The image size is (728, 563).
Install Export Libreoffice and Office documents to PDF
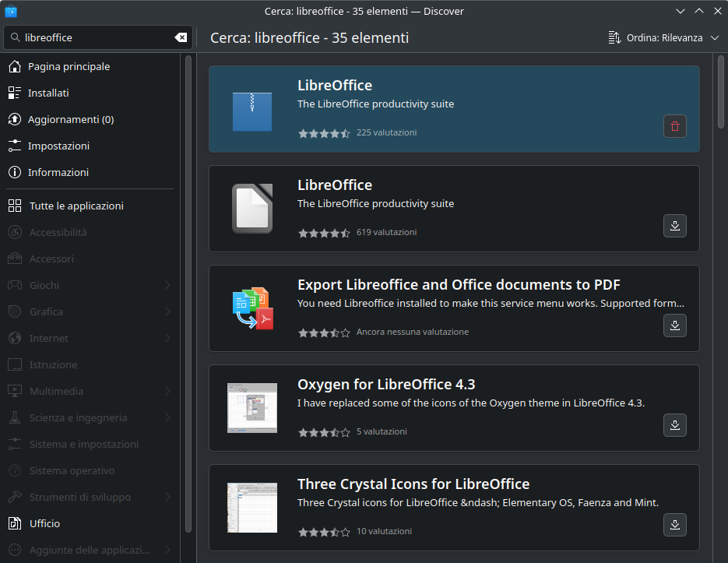click(674, 325)
